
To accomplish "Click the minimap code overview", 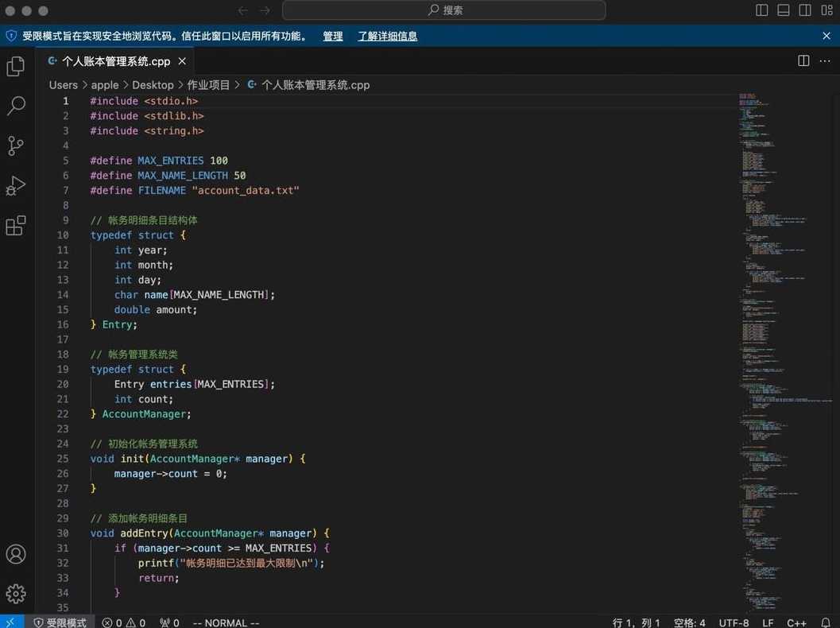I will pyautogui.click(x=784, y=353).
